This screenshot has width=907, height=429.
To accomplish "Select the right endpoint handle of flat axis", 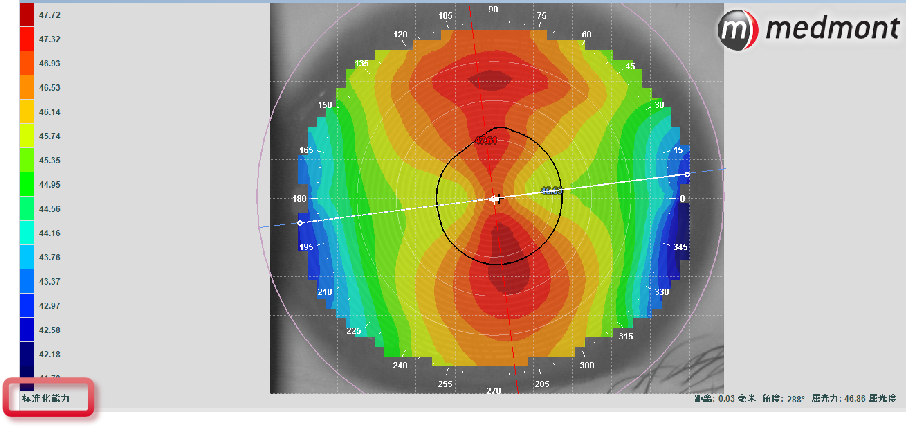I will [x=687, y=174].
